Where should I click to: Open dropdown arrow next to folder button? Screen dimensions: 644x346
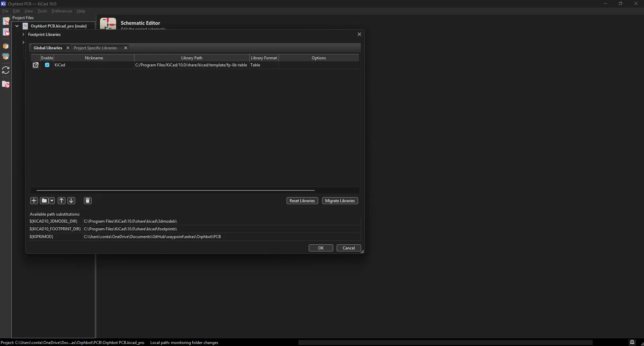pos(52,200)
